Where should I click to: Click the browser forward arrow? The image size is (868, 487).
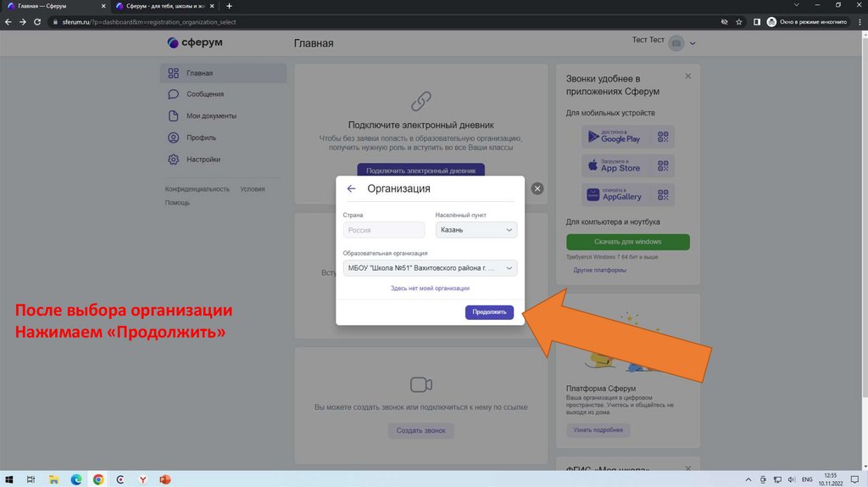pos(23,22)
